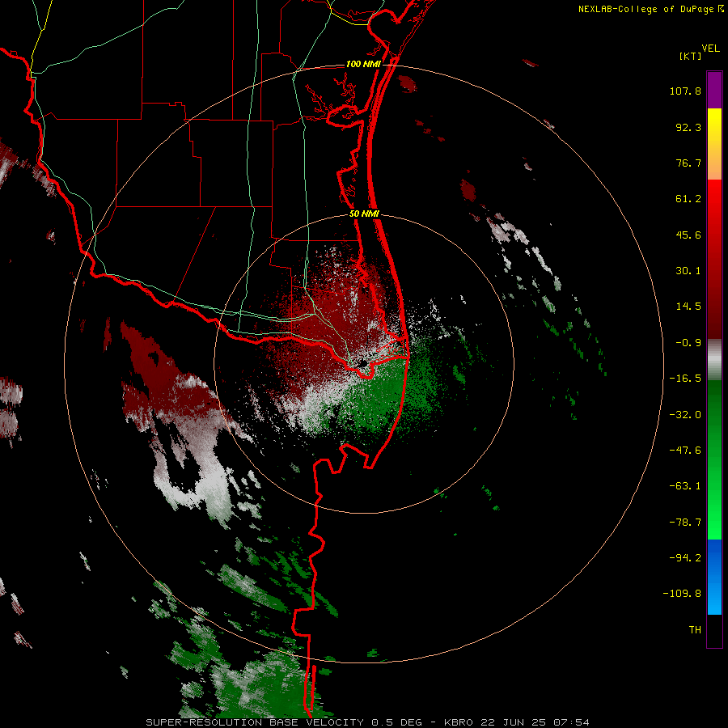This screenshot has height=728, width=728.
Task: Click the 30.1 legend value
Action: pos(688,271)
